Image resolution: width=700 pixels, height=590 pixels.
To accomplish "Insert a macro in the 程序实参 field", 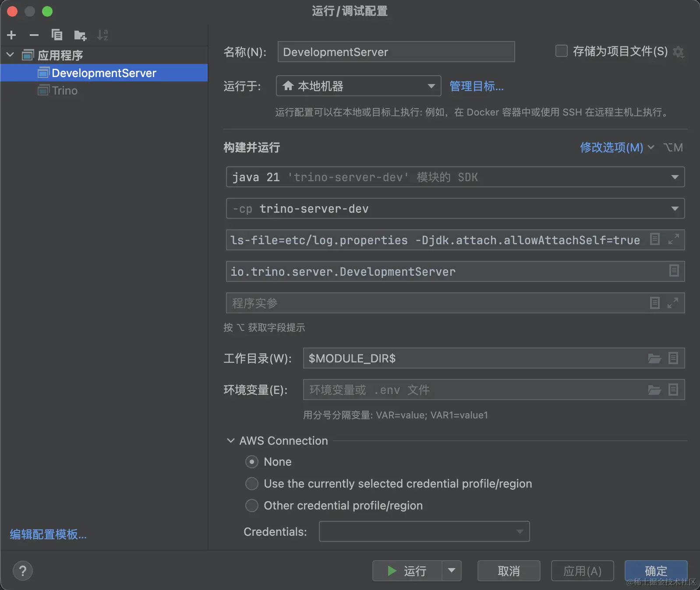I will (655, 303).
